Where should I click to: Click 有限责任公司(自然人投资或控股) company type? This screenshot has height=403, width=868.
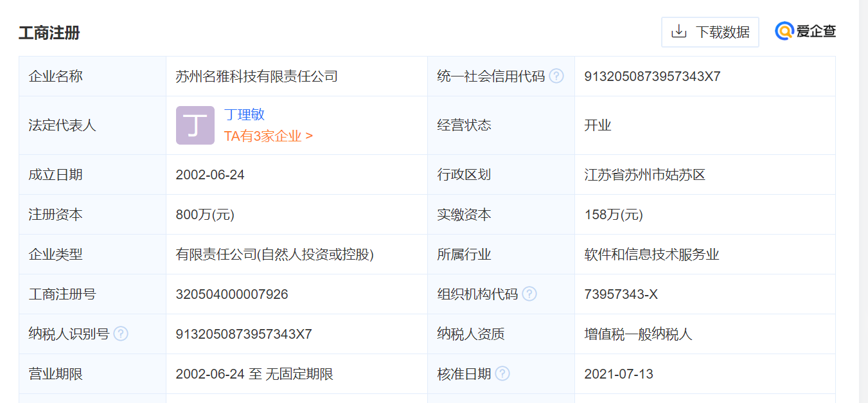pos(275,255)
